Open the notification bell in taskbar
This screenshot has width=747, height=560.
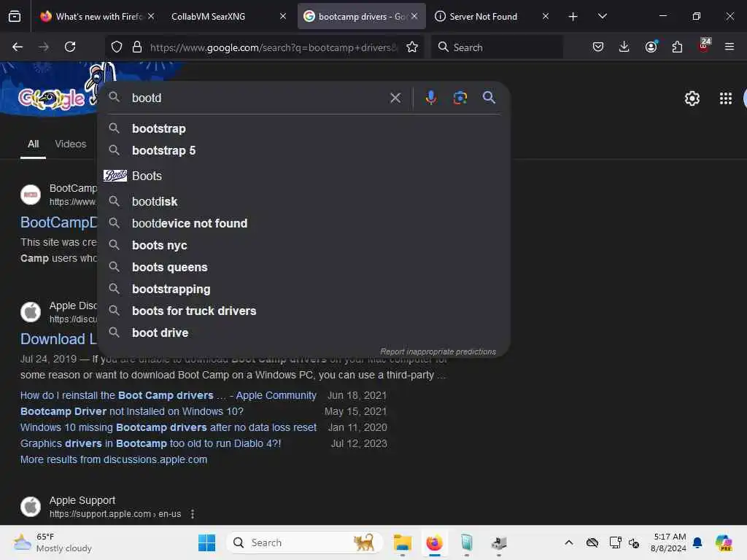(x=697, y=542)
